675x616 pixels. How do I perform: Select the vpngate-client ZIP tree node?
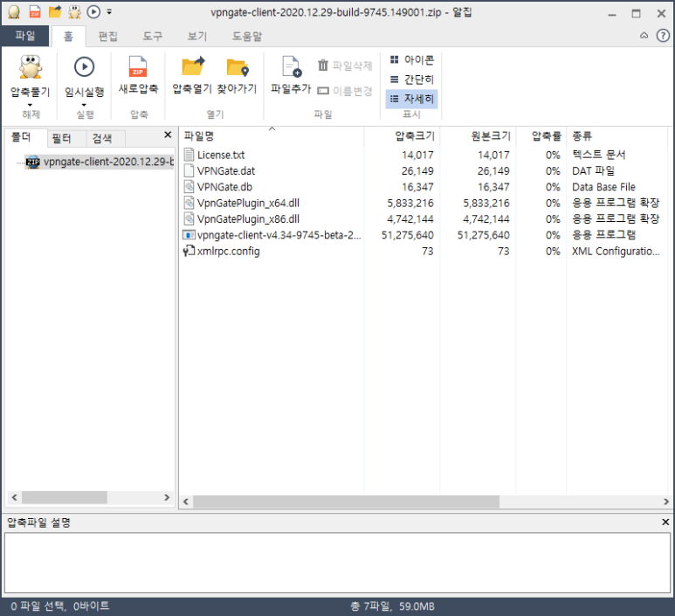[99, 162]
